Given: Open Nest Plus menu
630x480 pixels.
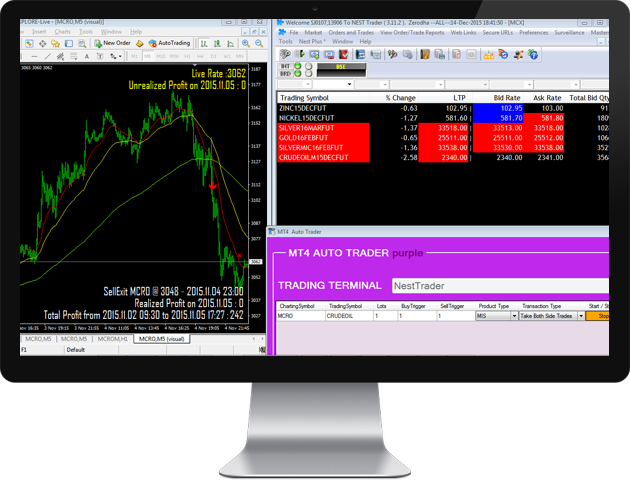Looking at the screenshot, I should (312, 41).
